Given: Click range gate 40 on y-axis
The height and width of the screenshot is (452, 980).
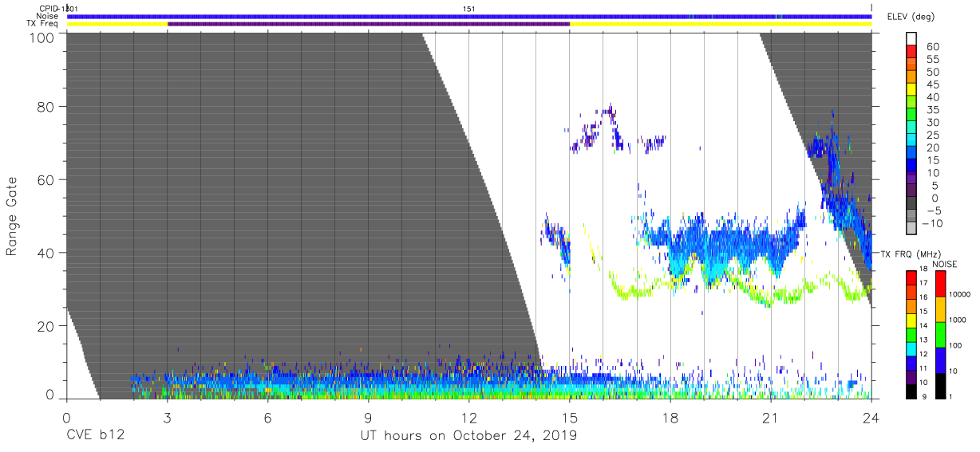Looking at the screenshot, I should click(45, 253).
